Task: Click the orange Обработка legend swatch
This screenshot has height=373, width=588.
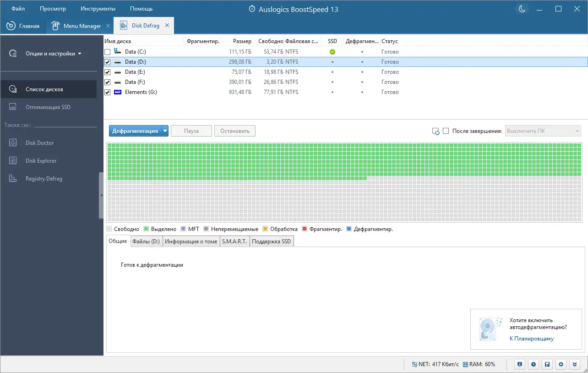Action: 265,229
